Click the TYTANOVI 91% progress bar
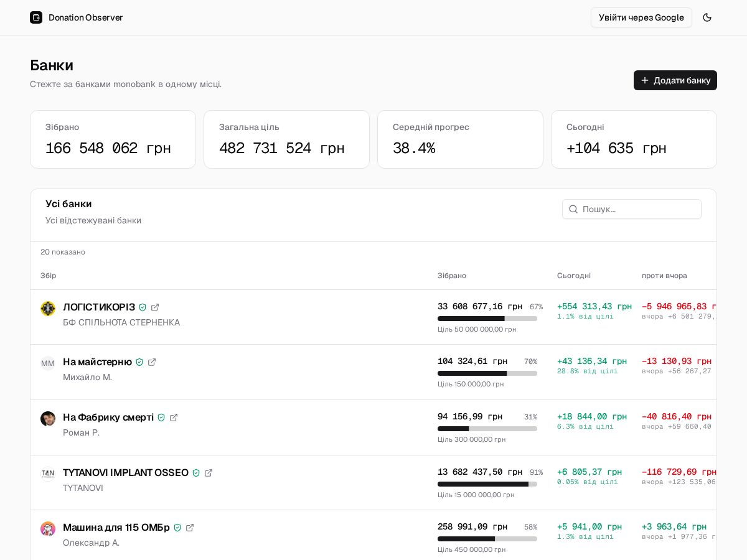 (x=487, y=484)
